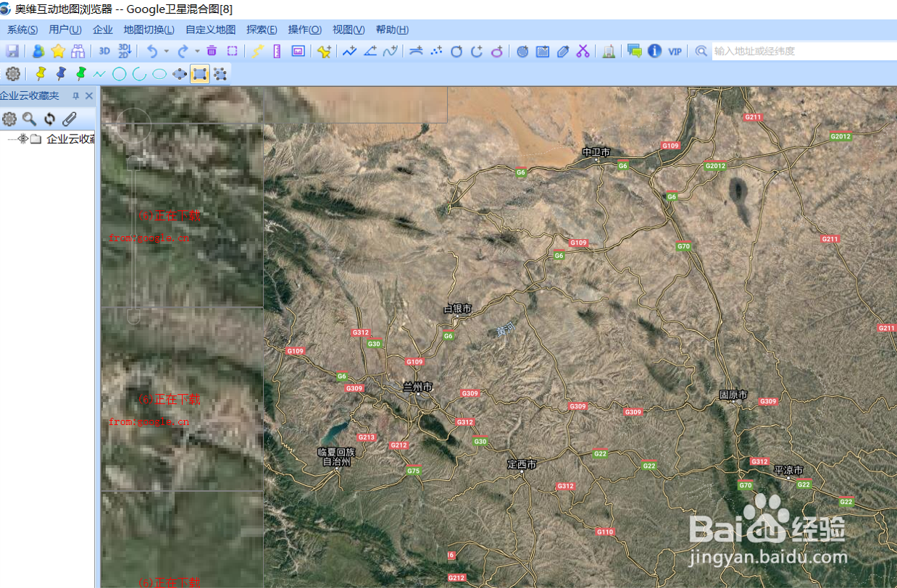The image size is (897, 588).
Task: Select the zigzag polyline drawing tool
Action: [99, 74]
